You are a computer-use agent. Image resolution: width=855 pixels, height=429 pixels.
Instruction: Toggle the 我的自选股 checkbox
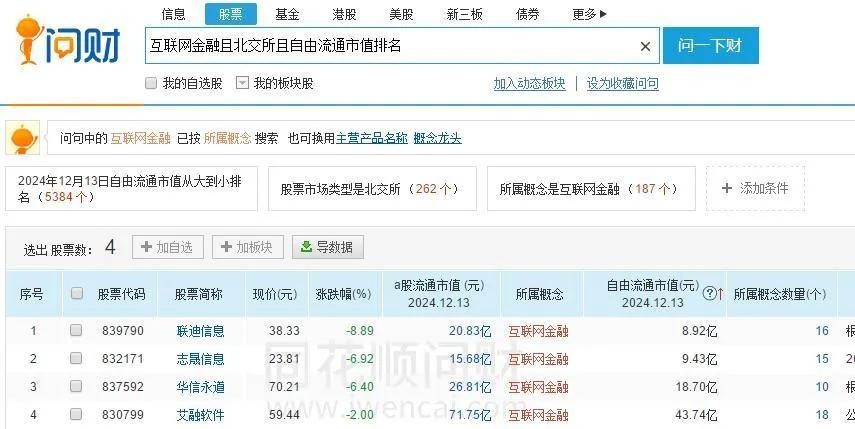tap(151, 83)
